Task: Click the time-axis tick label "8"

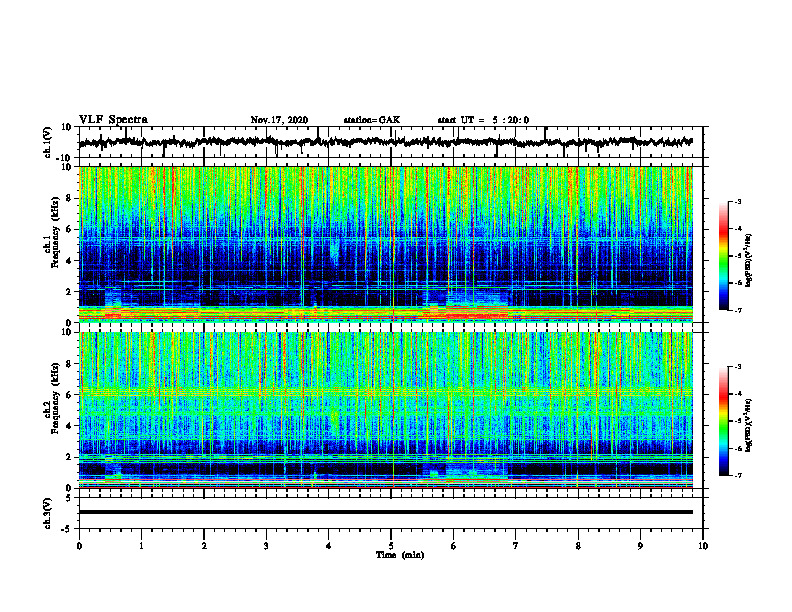Action: 578,546
